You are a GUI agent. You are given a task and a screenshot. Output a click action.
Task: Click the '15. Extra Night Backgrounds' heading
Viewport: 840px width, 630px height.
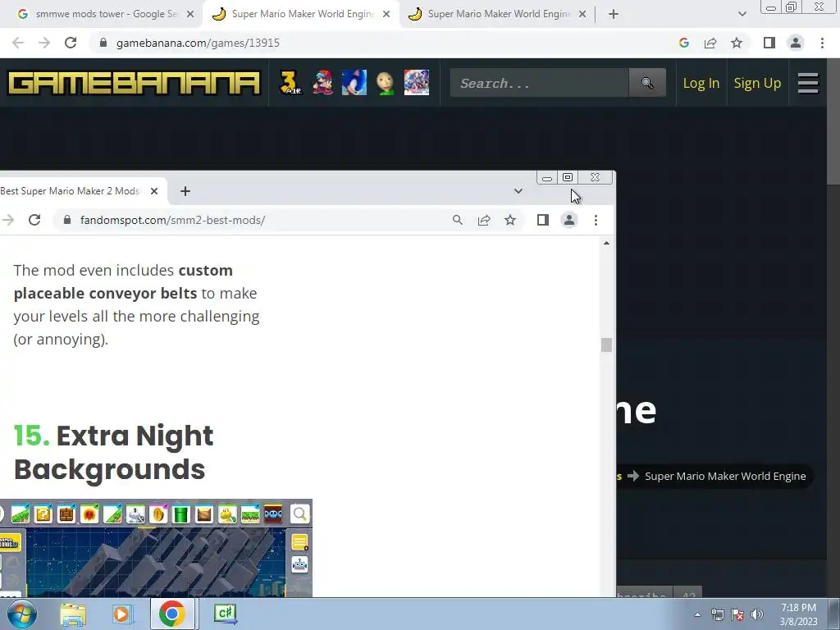click(113, 452)
